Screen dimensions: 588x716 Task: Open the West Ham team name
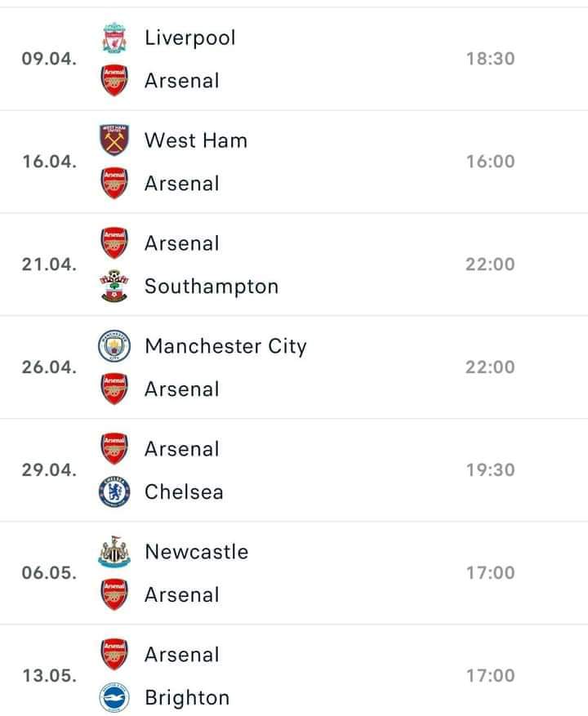[196, 140]
